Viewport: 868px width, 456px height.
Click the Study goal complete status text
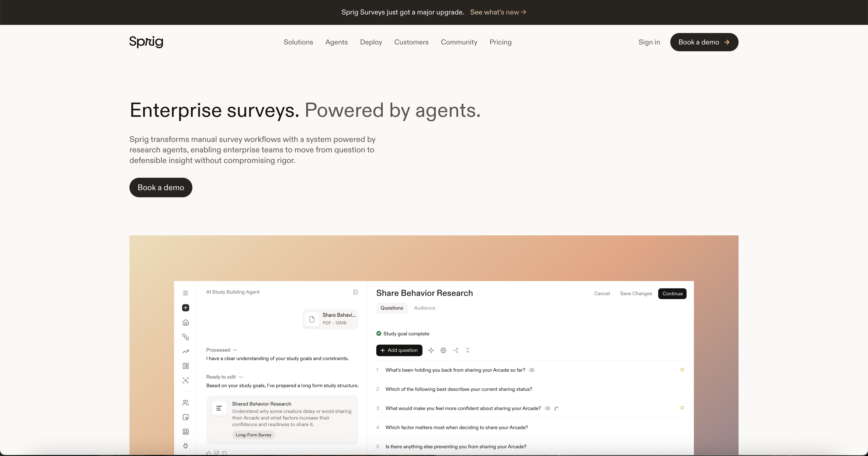click(x=406, y=334)
